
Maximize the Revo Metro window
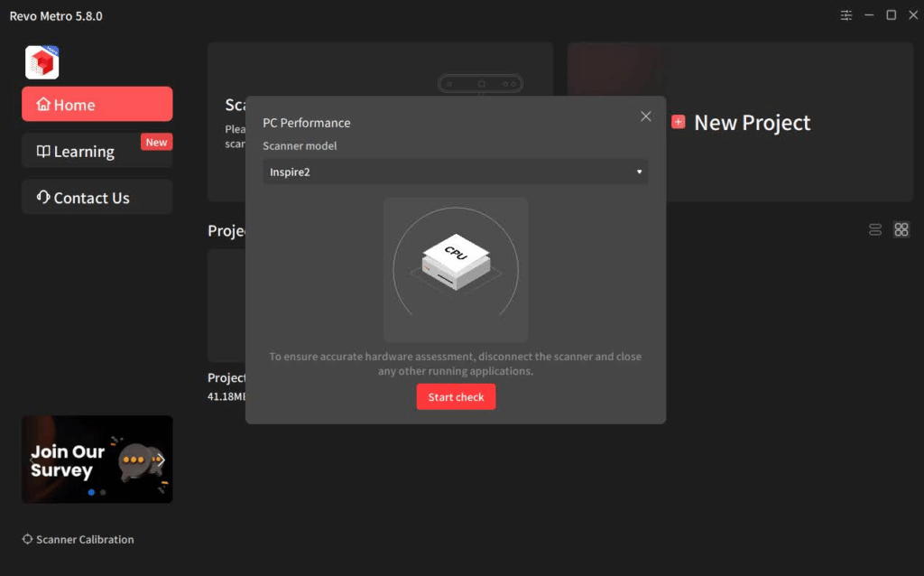[x=891, y=15]
